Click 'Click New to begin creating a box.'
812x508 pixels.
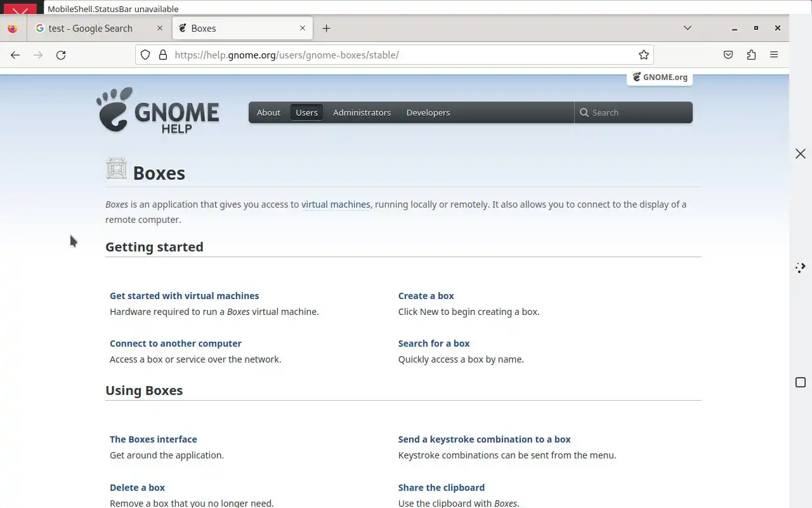[469, 312]
